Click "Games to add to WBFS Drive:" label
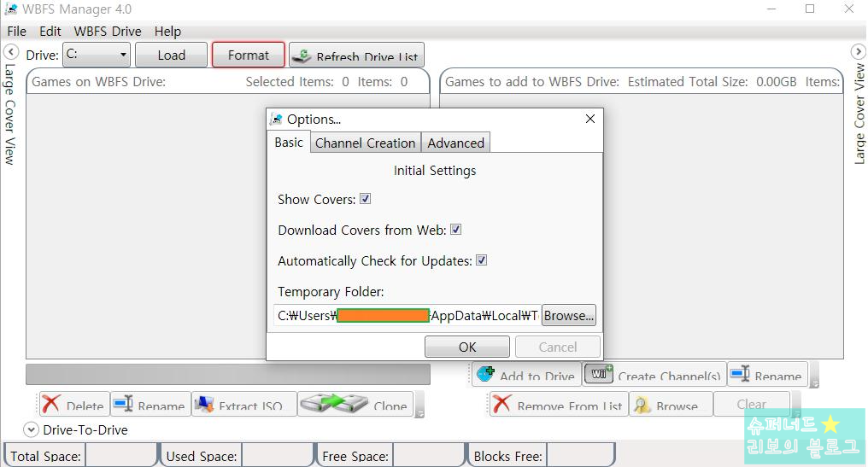The height and width of the screenshot is (467, 868). [532, 82]
